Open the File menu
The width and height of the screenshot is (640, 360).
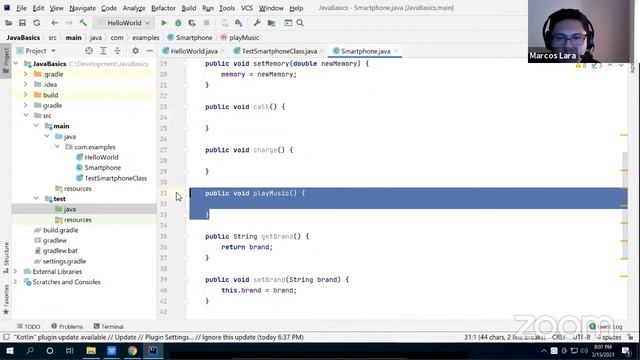(x=21, y=8)
